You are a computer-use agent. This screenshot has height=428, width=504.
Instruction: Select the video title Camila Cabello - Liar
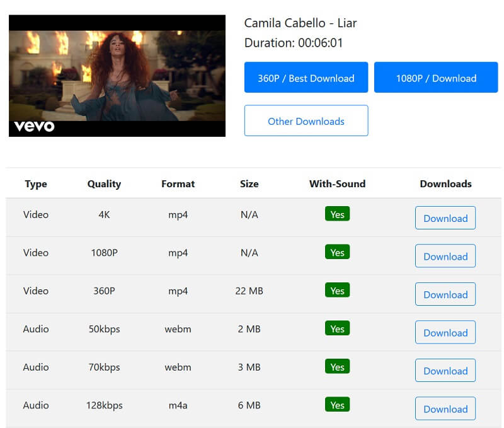click(x=301, y=23)
